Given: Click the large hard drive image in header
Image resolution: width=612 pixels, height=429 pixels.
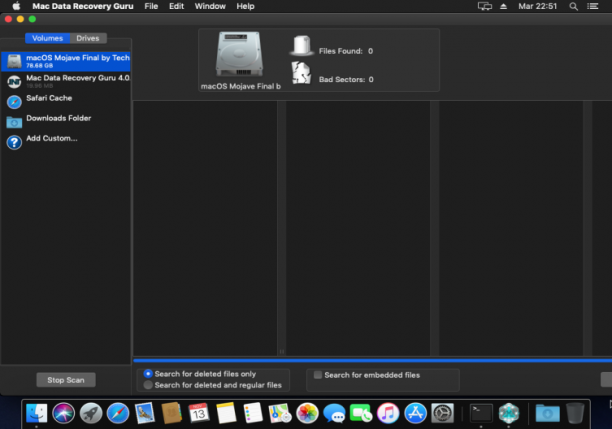Looking at the screenshot, I should click(x=239, y=55).
